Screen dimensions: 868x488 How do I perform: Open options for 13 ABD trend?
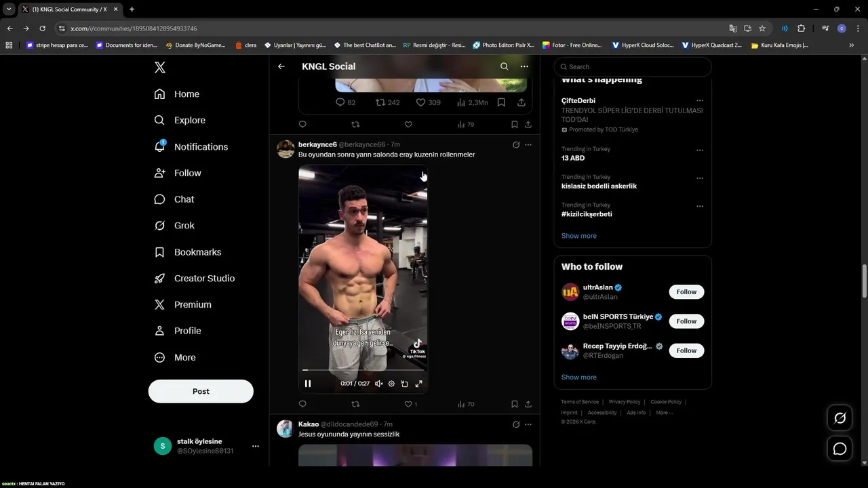(700, 150)
